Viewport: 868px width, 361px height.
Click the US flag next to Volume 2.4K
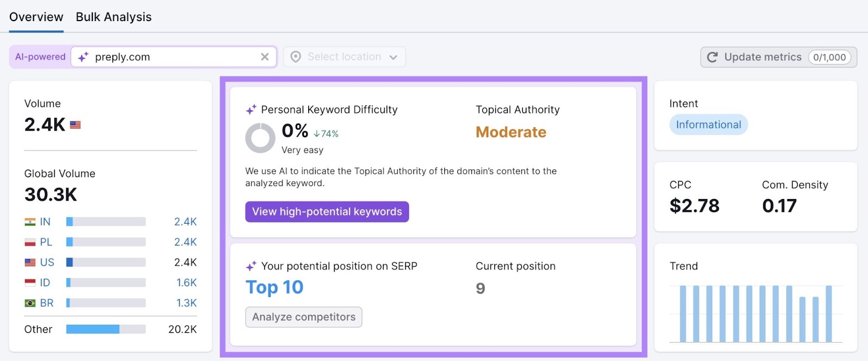point(74,124)
